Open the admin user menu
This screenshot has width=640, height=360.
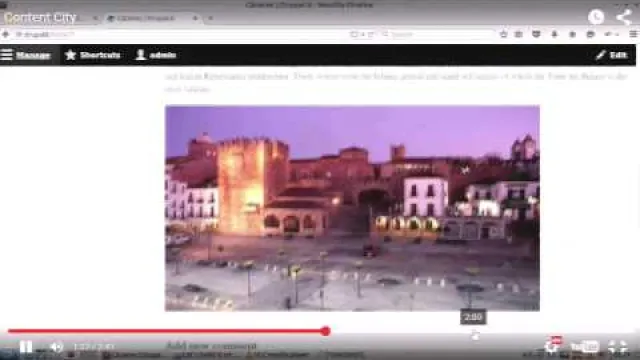[x=156, y=55]
